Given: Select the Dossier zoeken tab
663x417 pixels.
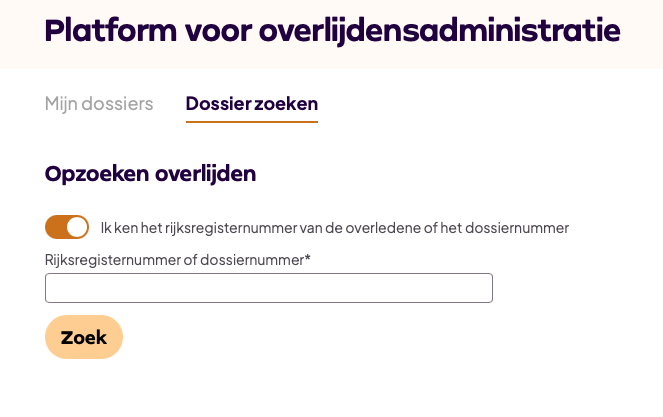Looking at the screenshot, I should point(252,103).
